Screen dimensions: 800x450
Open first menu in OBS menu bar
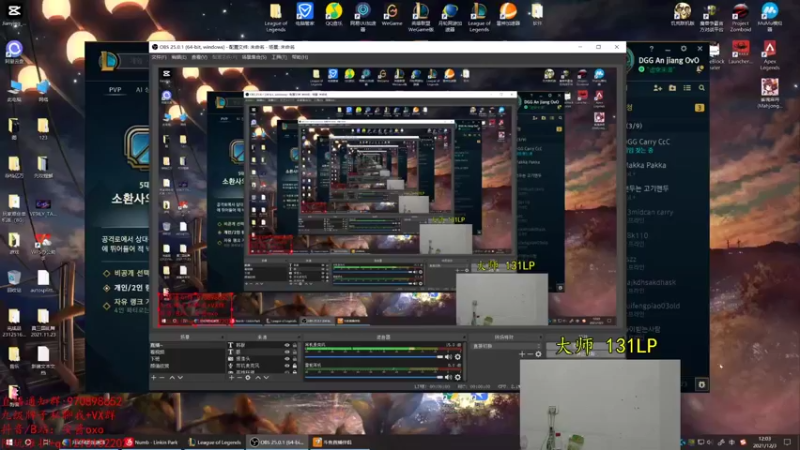click(159, 57)
